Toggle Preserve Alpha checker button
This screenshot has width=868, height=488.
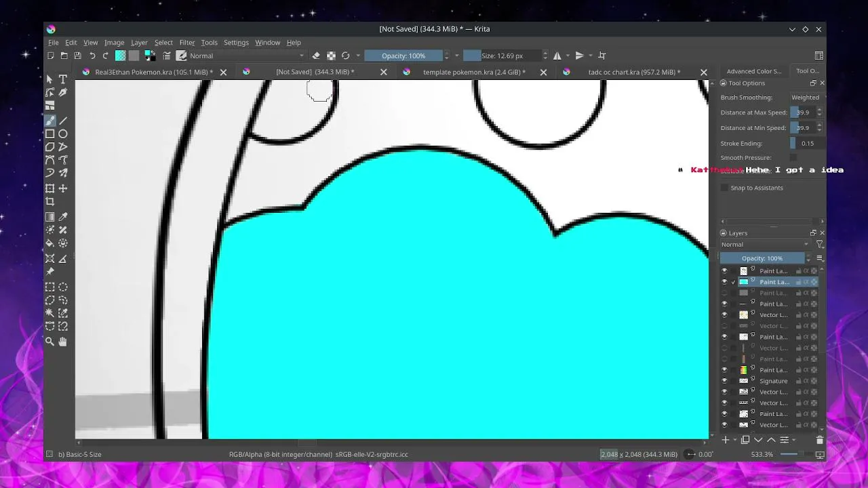click(x=331, y=56)
